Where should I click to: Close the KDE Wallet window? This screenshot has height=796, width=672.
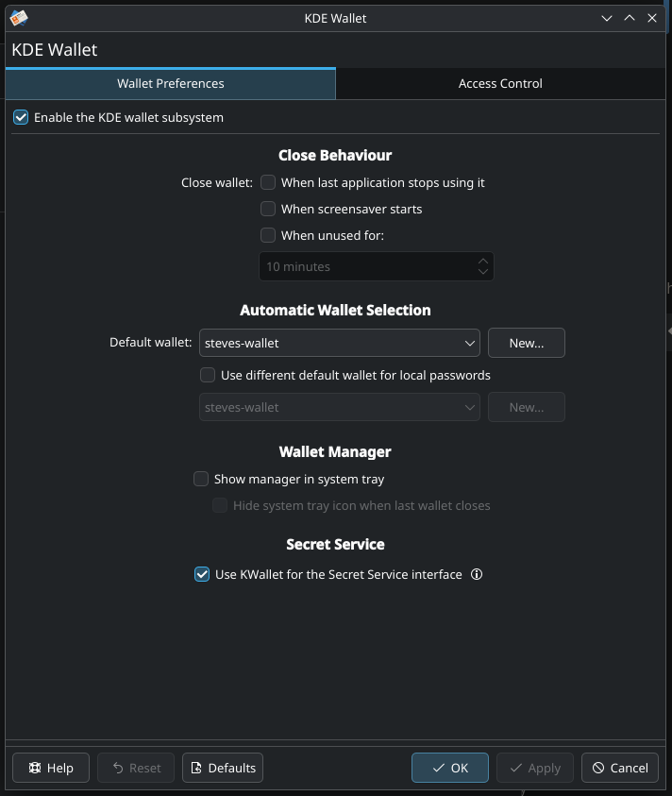[652, 18]
